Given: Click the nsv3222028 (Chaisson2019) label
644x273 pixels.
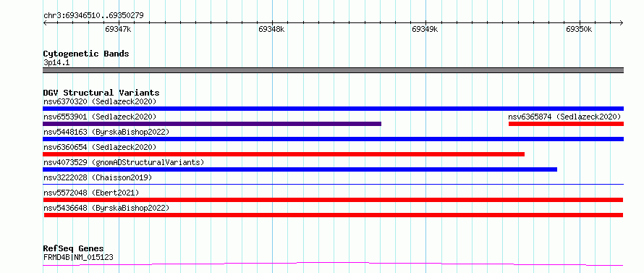Looking at the screenshot, I should tap(98, 177).
